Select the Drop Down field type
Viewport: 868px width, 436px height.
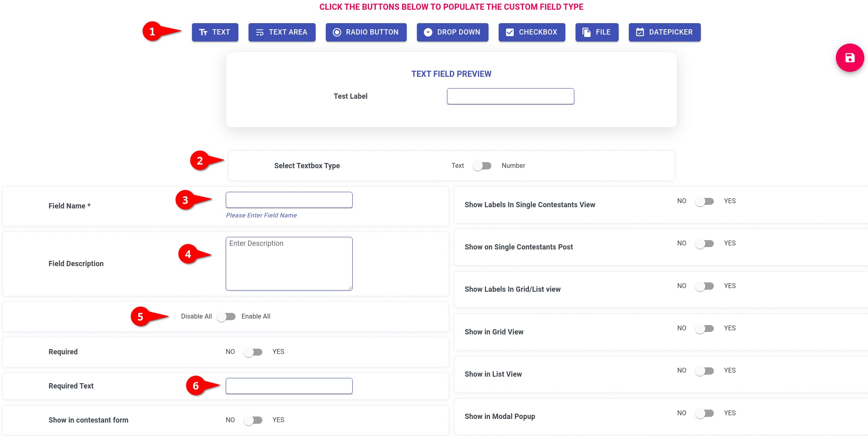(x=452, y=32)
